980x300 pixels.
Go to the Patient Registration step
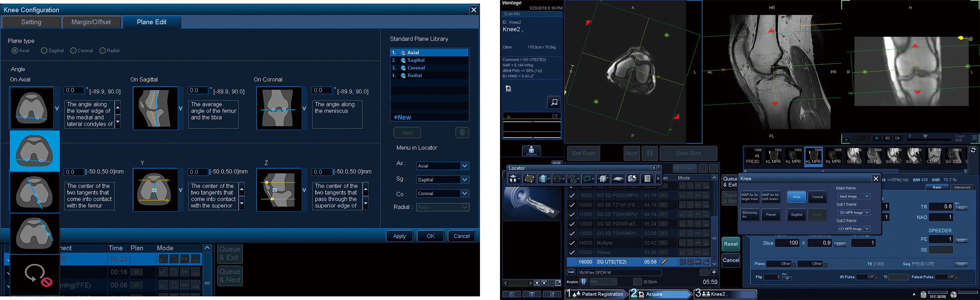click(x=596, y=294)
